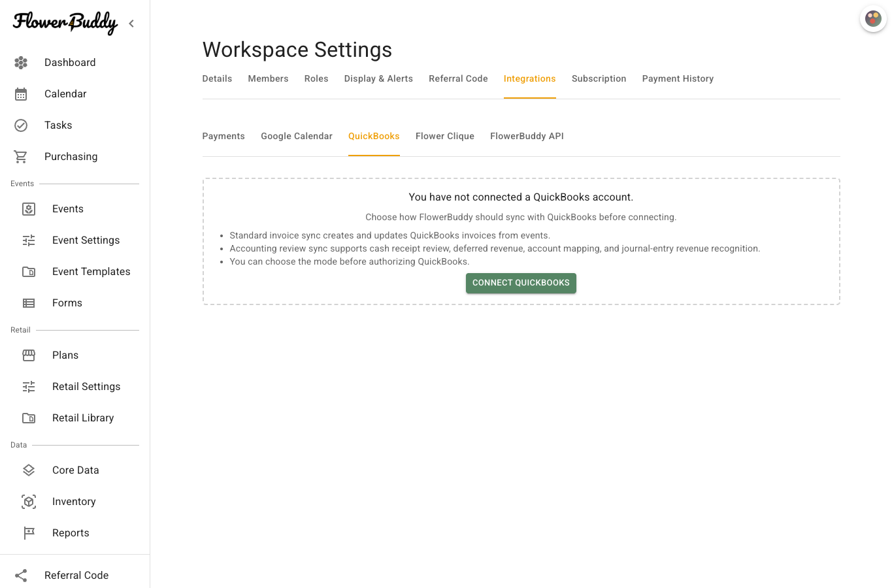Open the Referral Code settings tab
892x588 pixels.
[x=458, y=78]
